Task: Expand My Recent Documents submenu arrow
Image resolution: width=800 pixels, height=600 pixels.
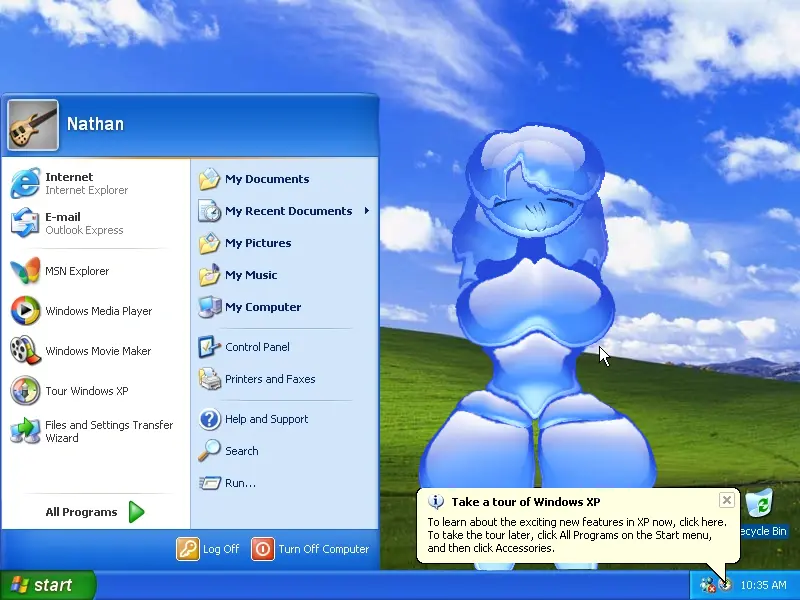Action: click(366, 211)
